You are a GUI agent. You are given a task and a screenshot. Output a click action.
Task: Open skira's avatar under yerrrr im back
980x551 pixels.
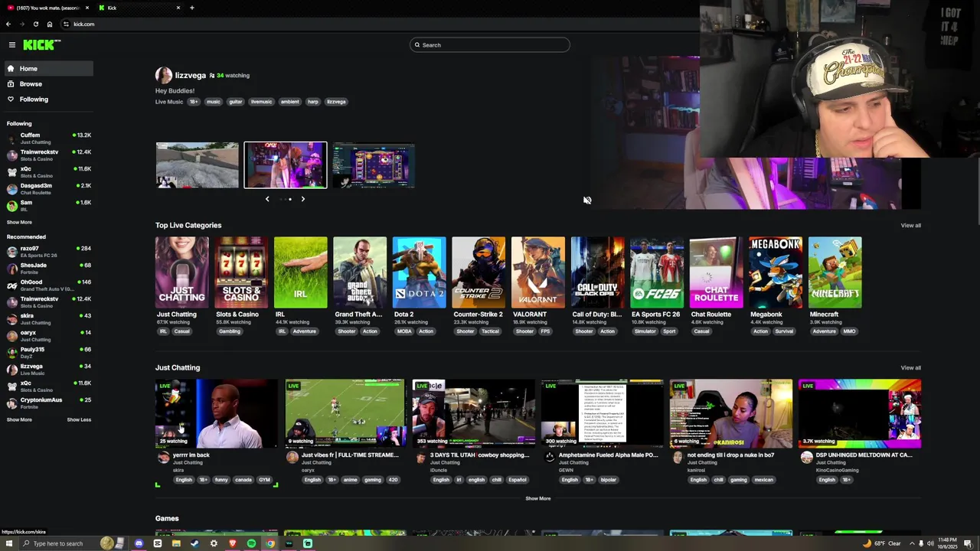point(163,458)
